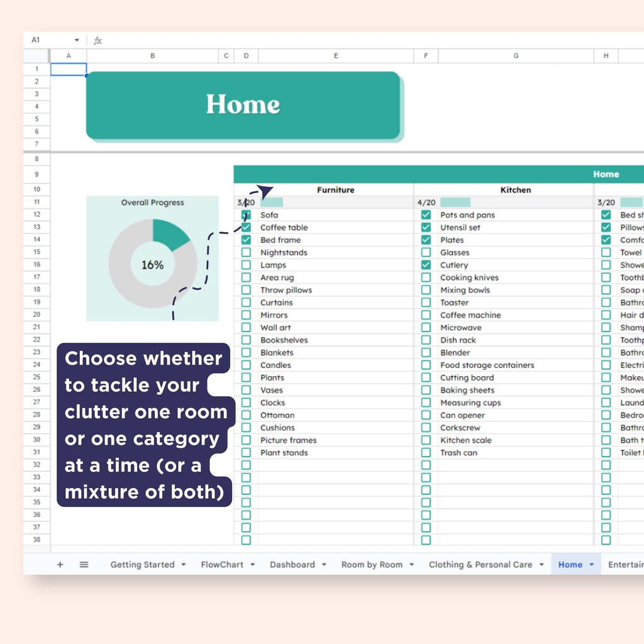
Task: Click the fx formula function icon
Action: 97,40
